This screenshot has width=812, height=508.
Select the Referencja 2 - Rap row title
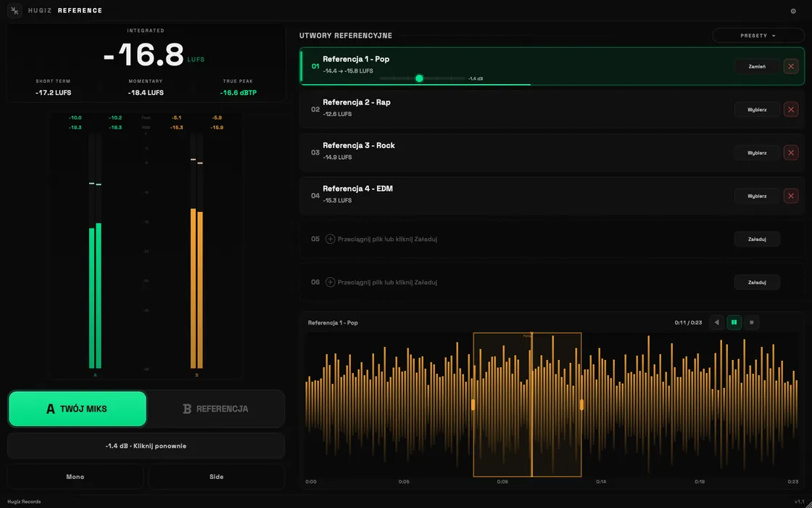coord(356,102)
